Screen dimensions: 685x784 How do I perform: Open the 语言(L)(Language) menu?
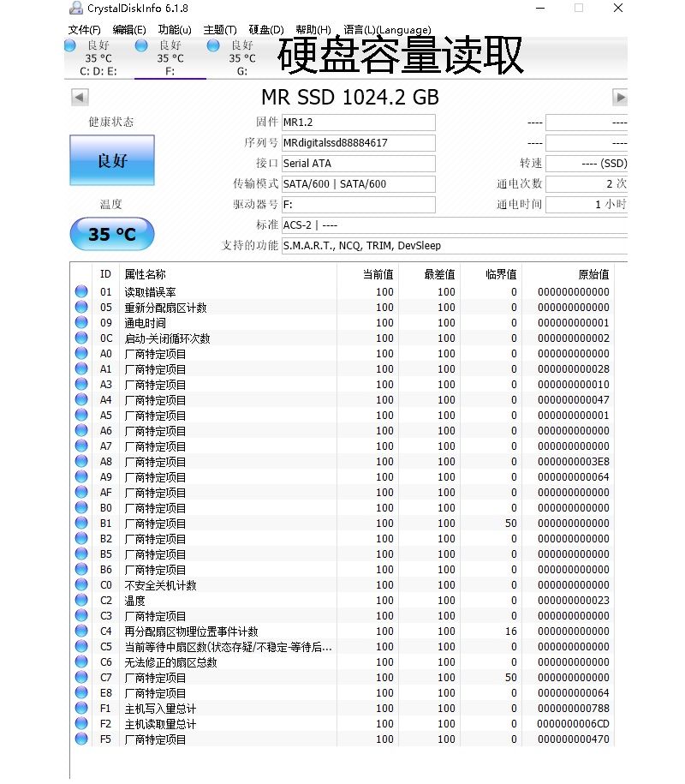[387, 30]
